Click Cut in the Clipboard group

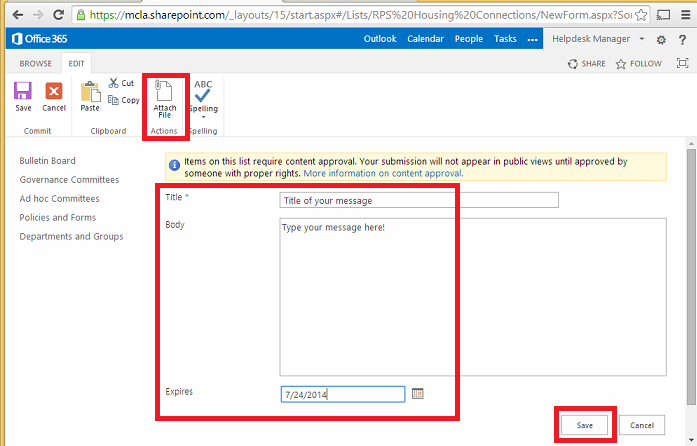(121, 83)
